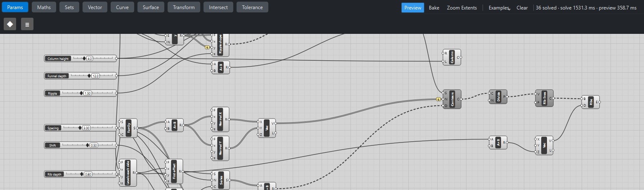
Task: Select the Normal X node
Action: coord(220,119)
